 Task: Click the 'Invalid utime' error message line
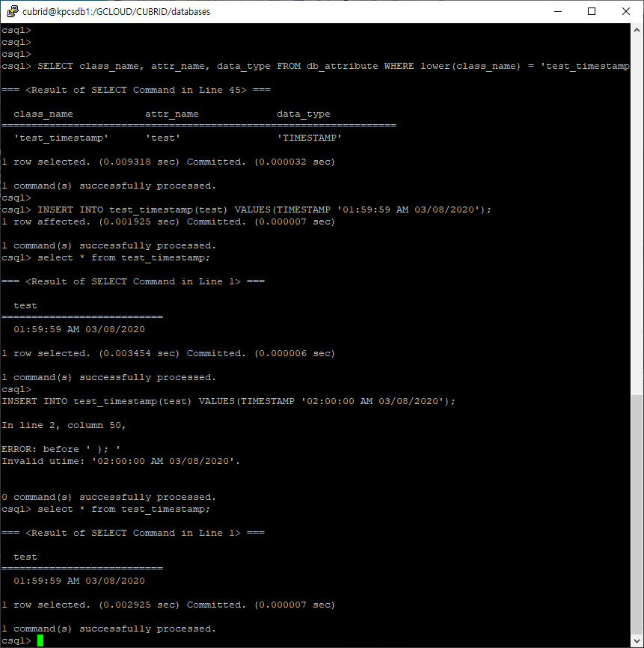tap(120, 461)
